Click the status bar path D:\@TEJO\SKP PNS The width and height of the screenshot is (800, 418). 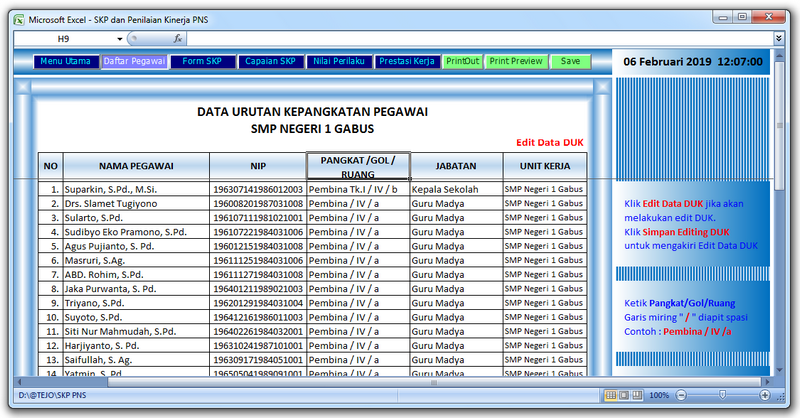53,396
